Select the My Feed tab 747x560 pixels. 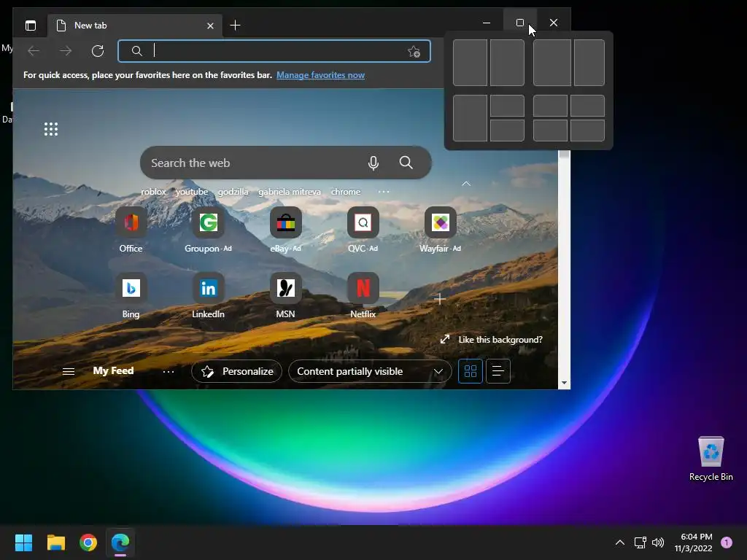click(113, 370)
